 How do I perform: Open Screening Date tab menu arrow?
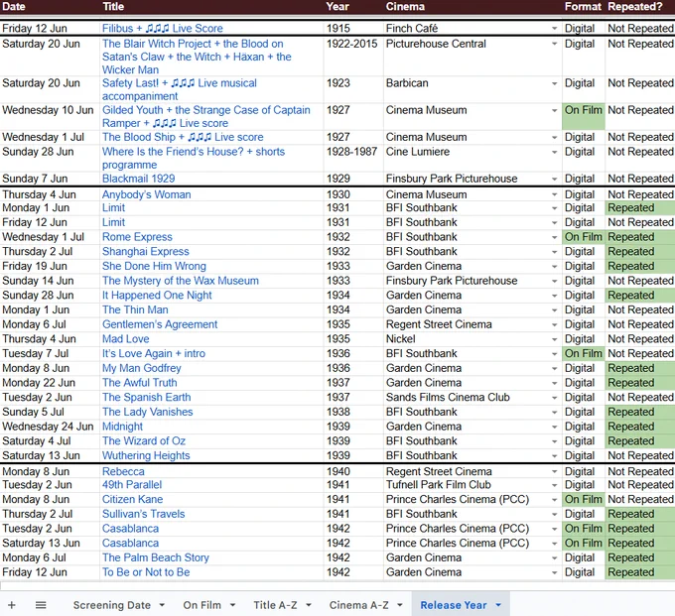pos(162,605)
